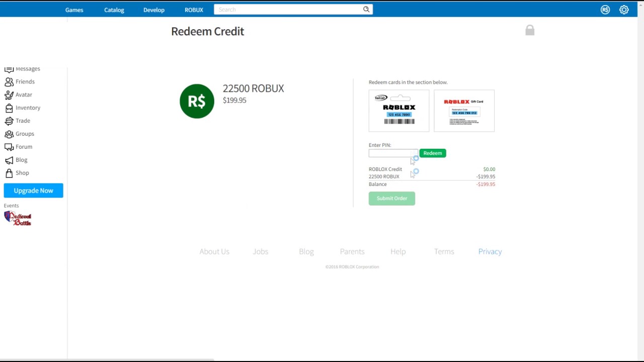Focus the Enter PIN input field
Screen dimensions: 644x362
tap(393, 153)
